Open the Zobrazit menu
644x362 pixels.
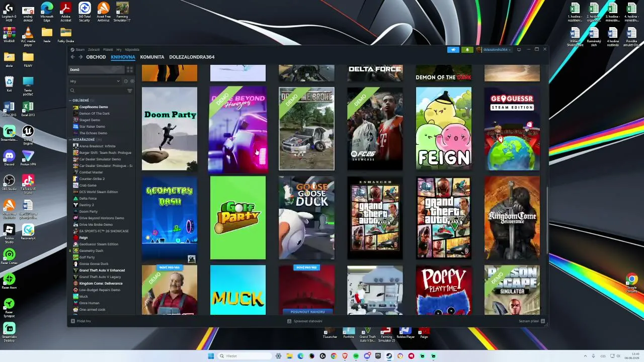pyautogui.click(x=94, y=50)
